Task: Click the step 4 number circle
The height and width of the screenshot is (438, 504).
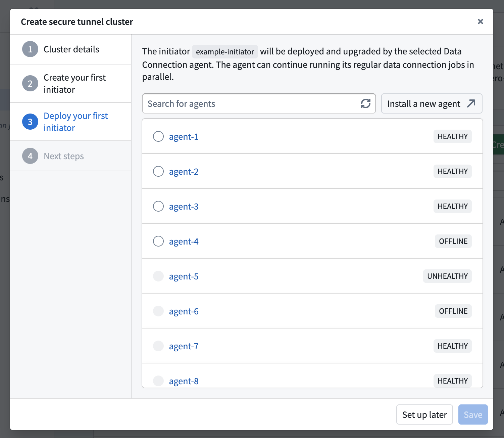Action: coord(30,156)
